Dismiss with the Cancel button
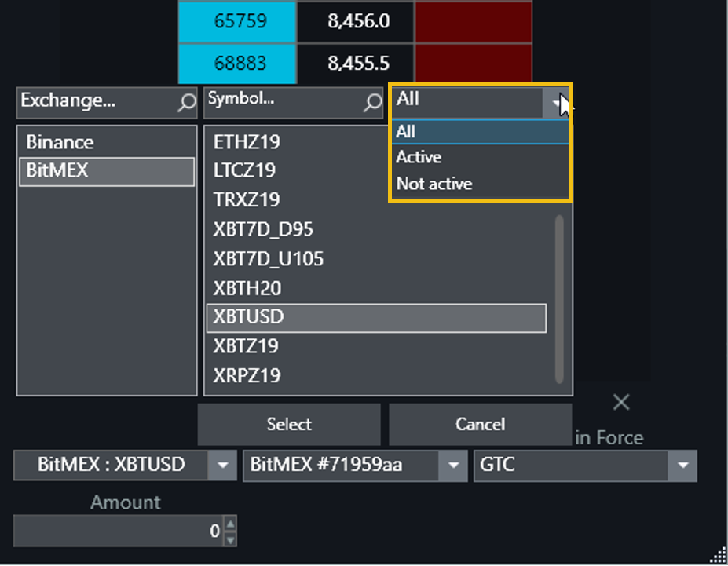Viewport: 728px width, 566px height. pos(480,425)
